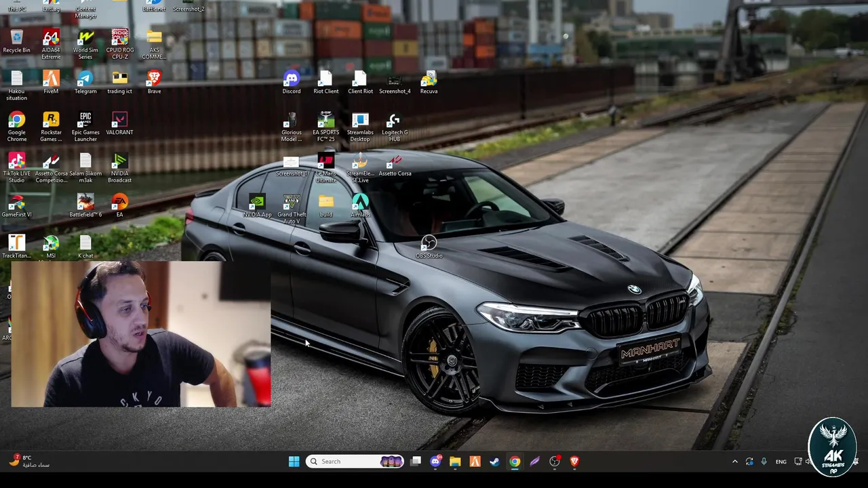Open the World Sim Series shortcut
Viewport: 868px width, 488px height.
click(85, 44)
